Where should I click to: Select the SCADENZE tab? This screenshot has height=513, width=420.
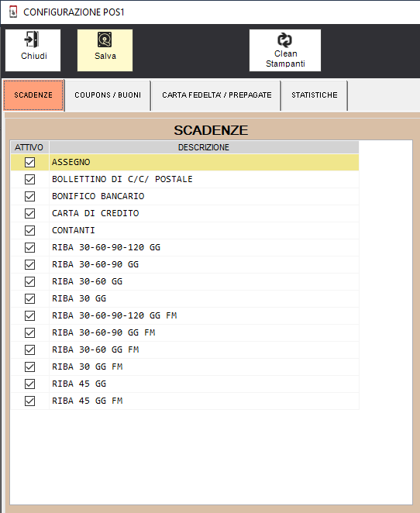(x=33, y=95)
